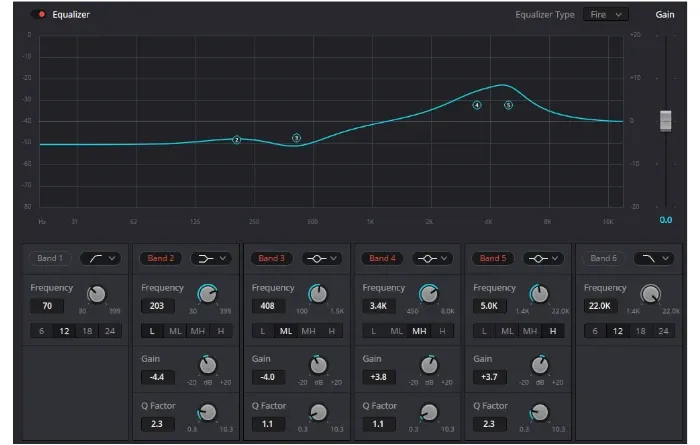The image size is (700, 445).
Task: Set Band 3 frequency range to L
Action: point(263,331)
